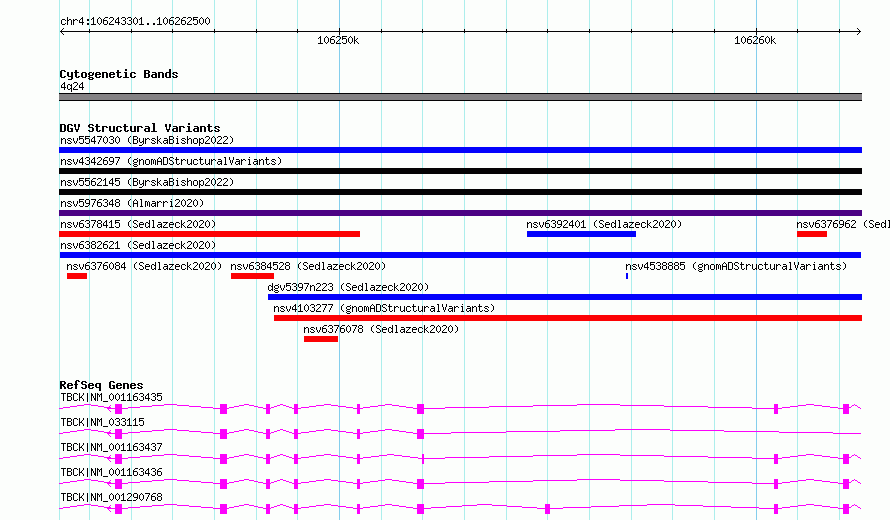This screenshot has height=520, width=890.
Task: Click the chr4:106243301..106262500 coordinate label
Action: [135, 22]
